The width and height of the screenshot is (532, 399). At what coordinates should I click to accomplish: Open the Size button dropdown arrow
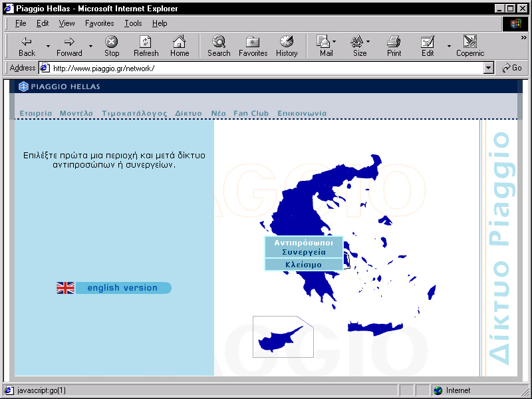point(368,41)
